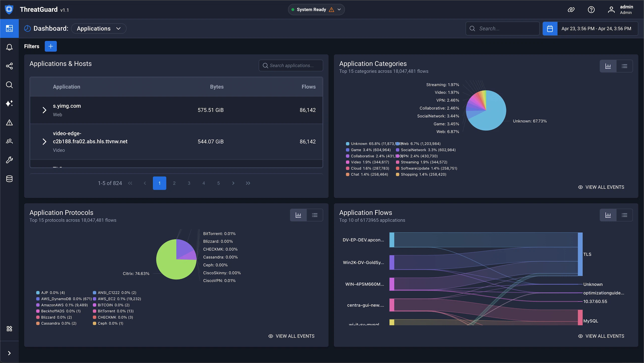Toggle Unknown legend swatch in Categories
The height and width of the screenshot is (363, 644).
(347, 144)
